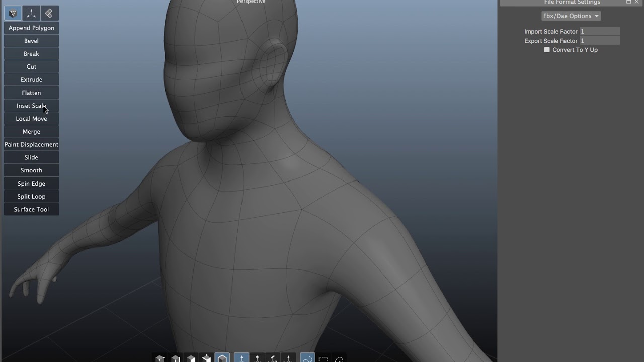Select the Flatten tool

[31, 93]
